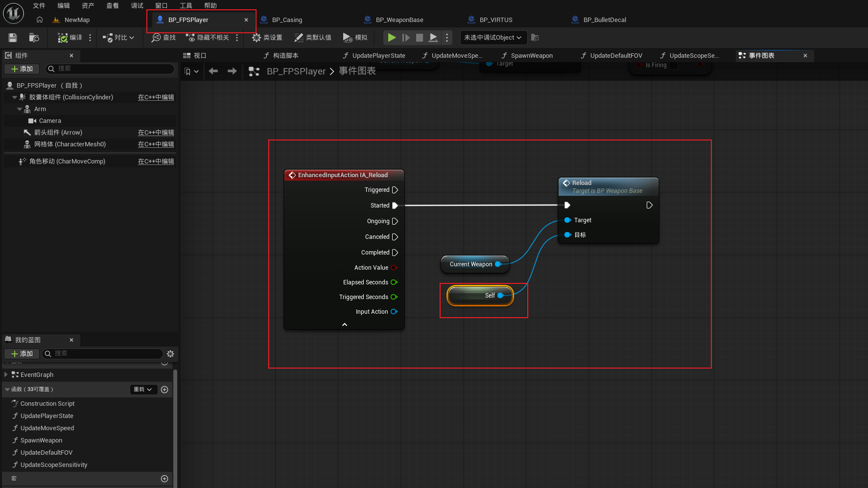Viewport: 868px width, 488px height.
Task: Open play options three-dot menu
Action: tap(447, 38)
